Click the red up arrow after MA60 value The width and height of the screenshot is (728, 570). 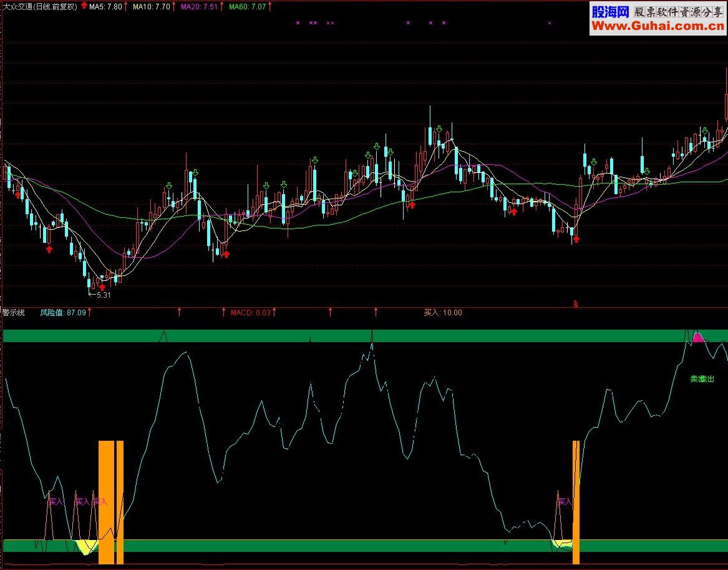coord(269,6)
